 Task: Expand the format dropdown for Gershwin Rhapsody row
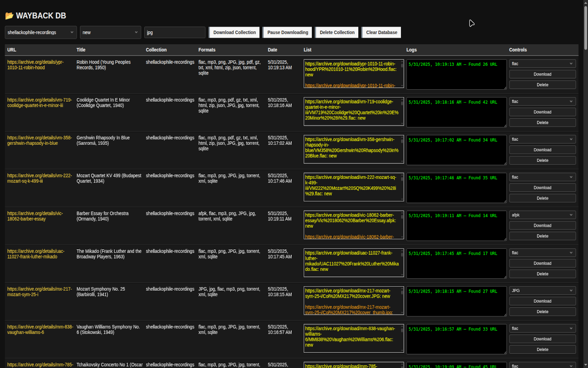(x=543, y=139)
